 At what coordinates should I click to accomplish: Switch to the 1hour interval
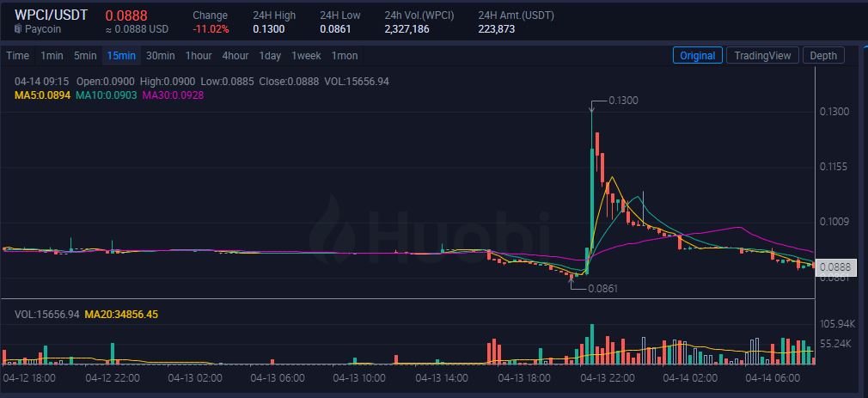coord(199,55)
